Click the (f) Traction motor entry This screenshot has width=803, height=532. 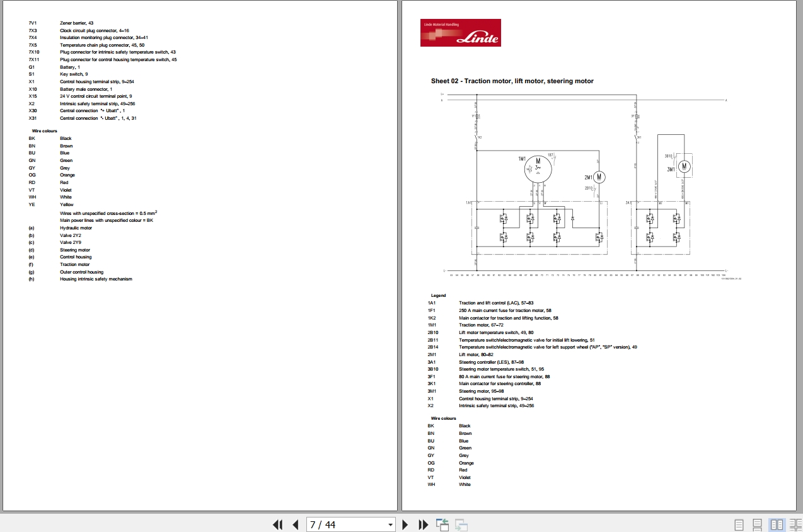pyautogui.click(x=59, y=265)
